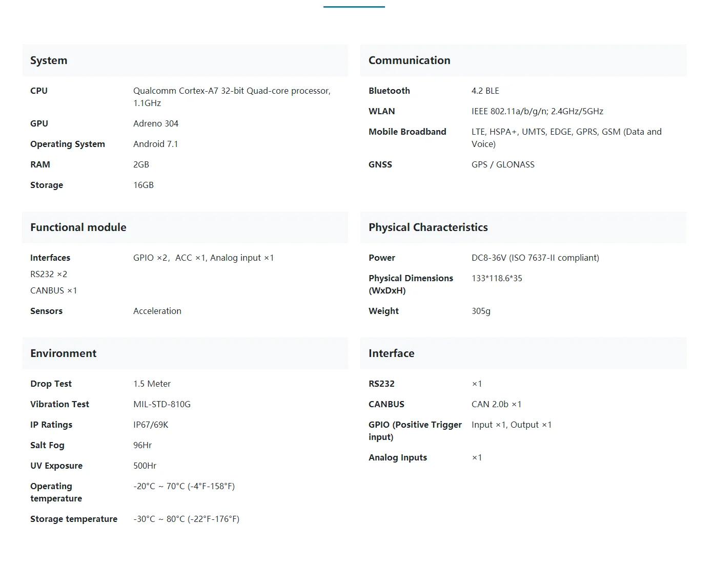Image resolution: width=712 pixels, height=588 pixels.
Task: Select the 'Bluetooth' row label
Action: point(389,91)
